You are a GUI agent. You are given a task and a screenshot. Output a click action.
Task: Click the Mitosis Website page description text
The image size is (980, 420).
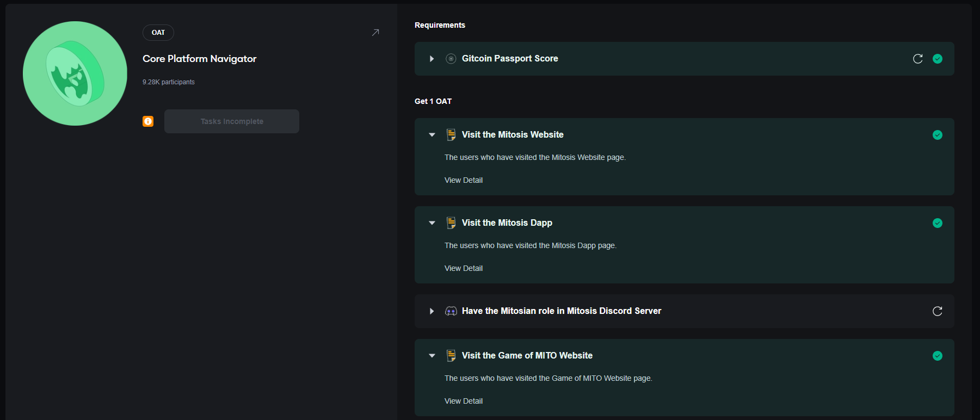(535, 157)
